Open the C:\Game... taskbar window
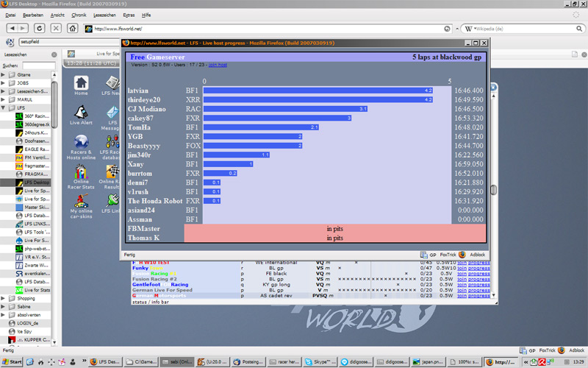 point(141,362)
